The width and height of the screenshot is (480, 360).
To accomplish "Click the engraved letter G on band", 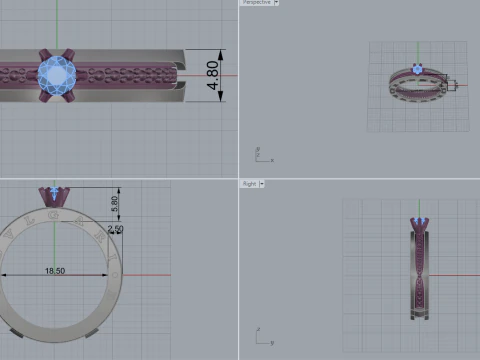I will 53,215.
